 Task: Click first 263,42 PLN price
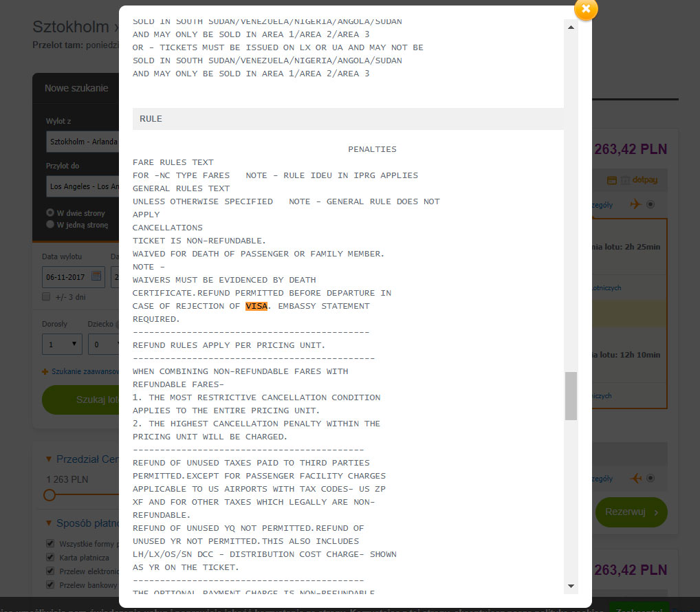pos(631,149)
